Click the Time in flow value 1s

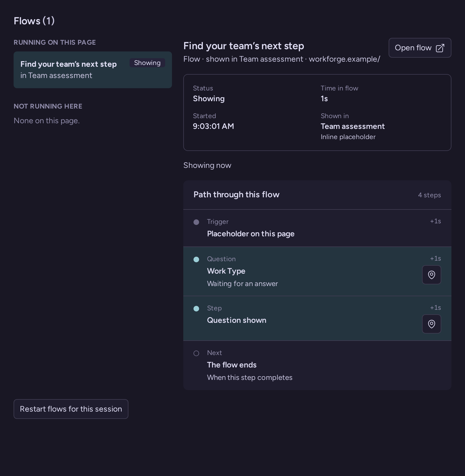coord(324,98)
